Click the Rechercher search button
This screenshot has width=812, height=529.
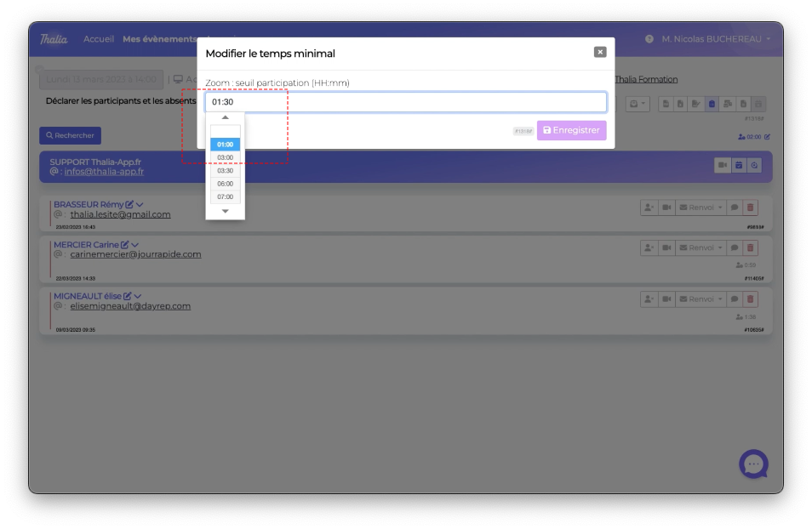click(x=70, y=135)
